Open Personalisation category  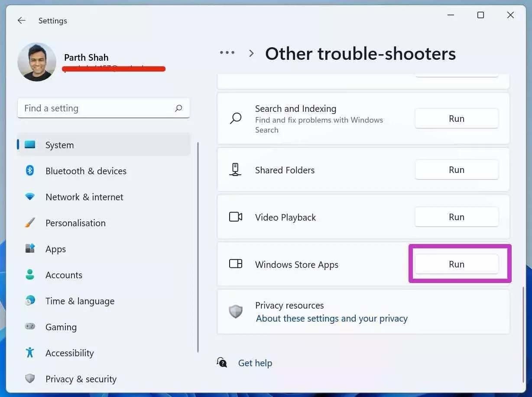(104, 223)
